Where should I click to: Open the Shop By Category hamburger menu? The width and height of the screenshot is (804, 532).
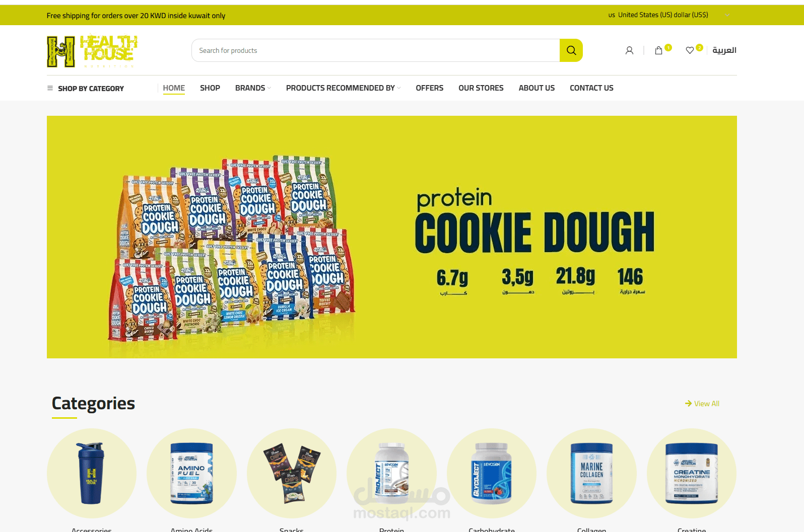85,88
